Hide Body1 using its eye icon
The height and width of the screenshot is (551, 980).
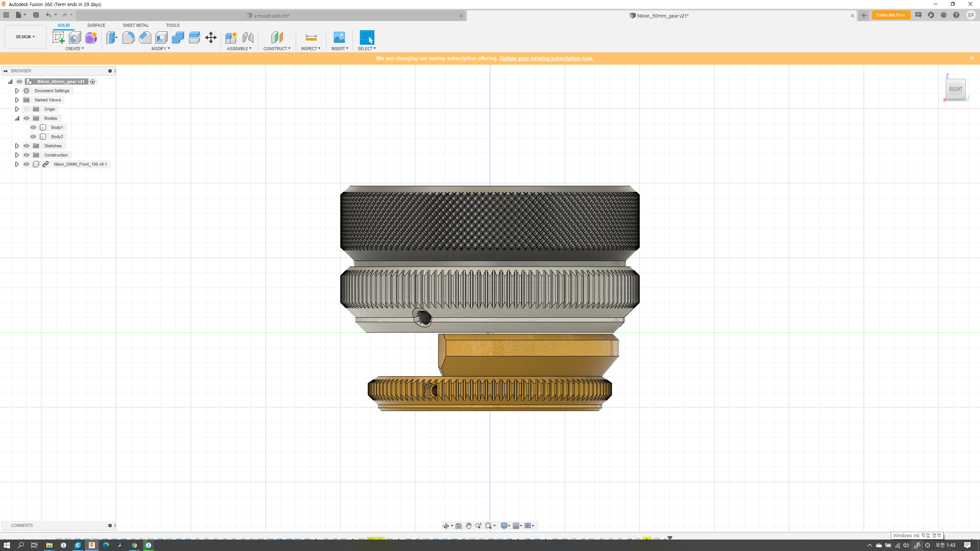pyautogui.click(x=33, y=127)
